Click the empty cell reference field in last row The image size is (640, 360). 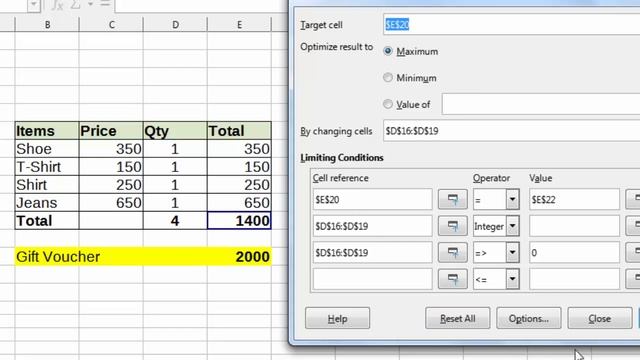click(372, 279)
